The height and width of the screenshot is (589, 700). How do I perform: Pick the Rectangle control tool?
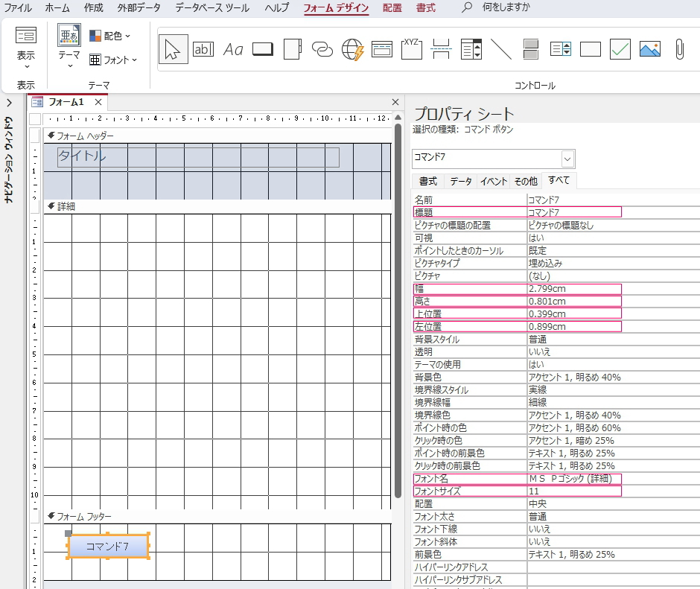[591, 49]
